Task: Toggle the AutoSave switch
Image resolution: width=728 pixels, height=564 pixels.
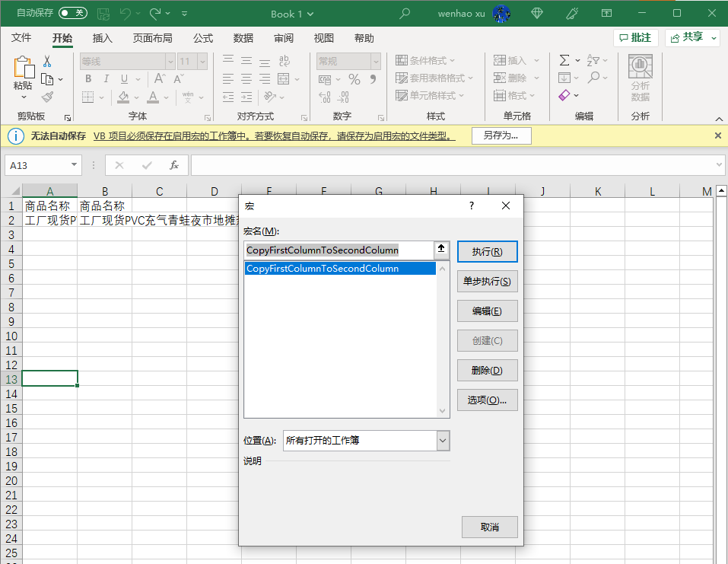Action: pos(73,13)
